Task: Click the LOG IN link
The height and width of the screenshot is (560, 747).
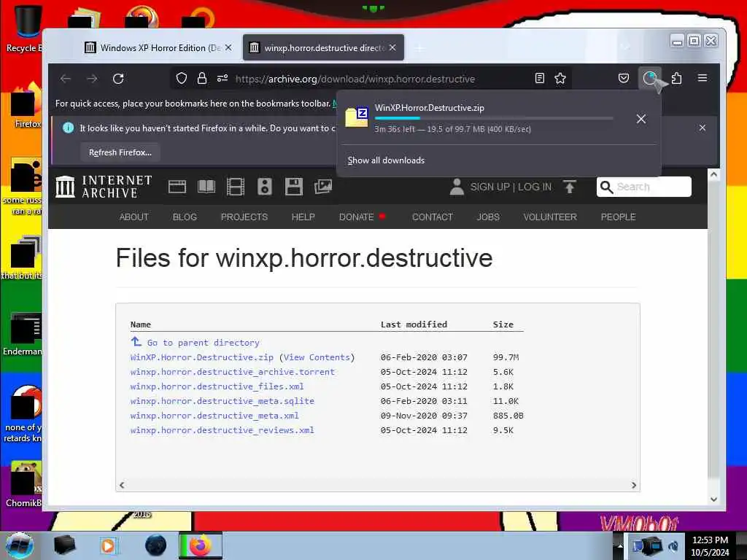Action: (535, 187)
